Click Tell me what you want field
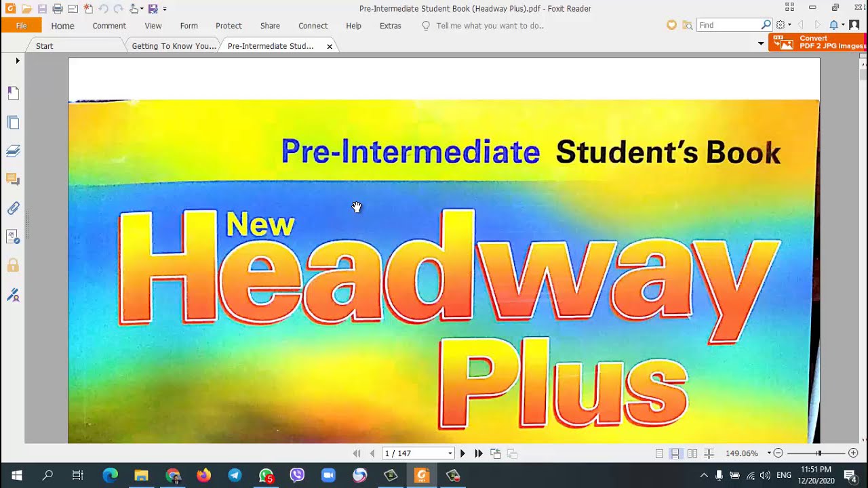The image size is (868, 488). (490, 26)
